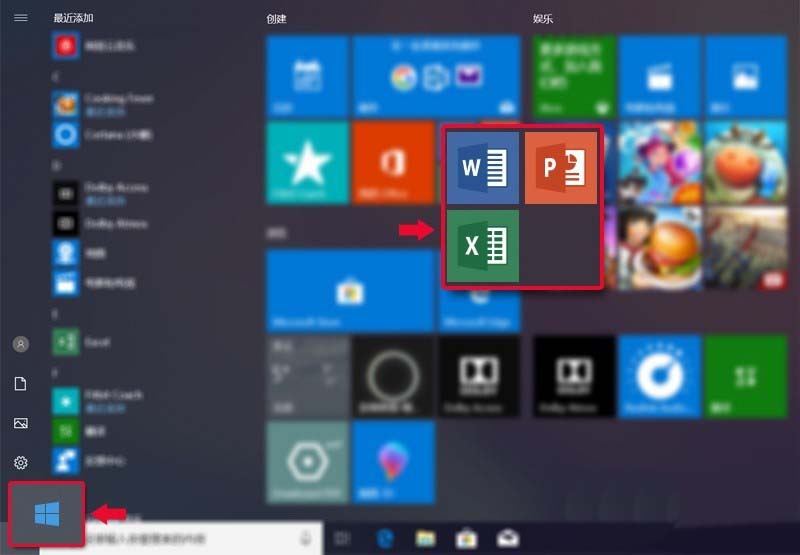
Task: Click the D letter header in app list
Action: click(56, 166)
